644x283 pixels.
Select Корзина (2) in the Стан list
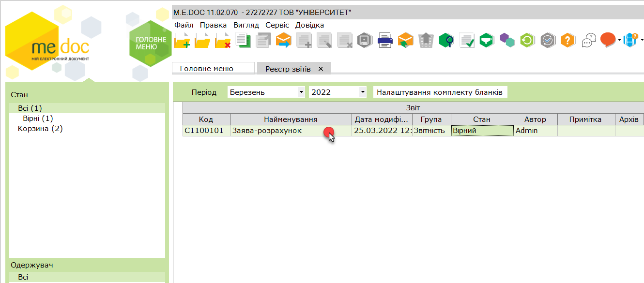coord(40,129)
